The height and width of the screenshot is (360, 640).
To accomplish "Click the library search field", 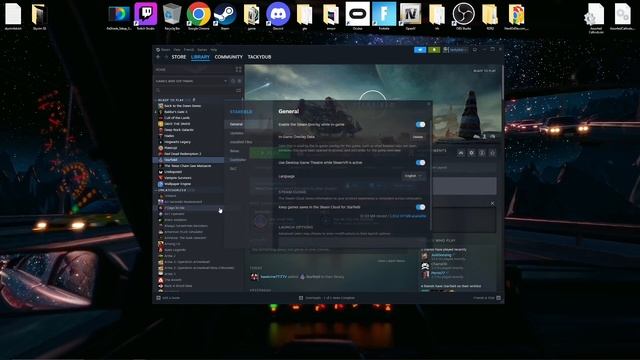I will coord(194,90).
